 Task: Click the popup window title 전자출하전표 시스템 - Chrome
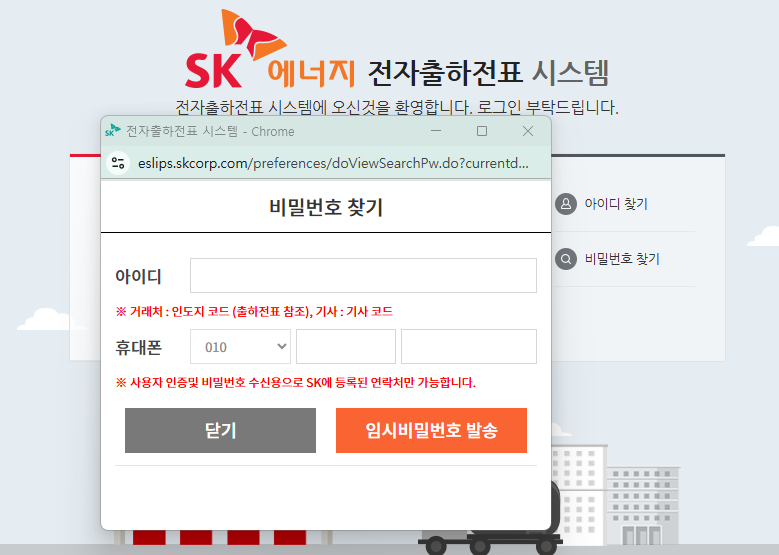click(210, 131)
